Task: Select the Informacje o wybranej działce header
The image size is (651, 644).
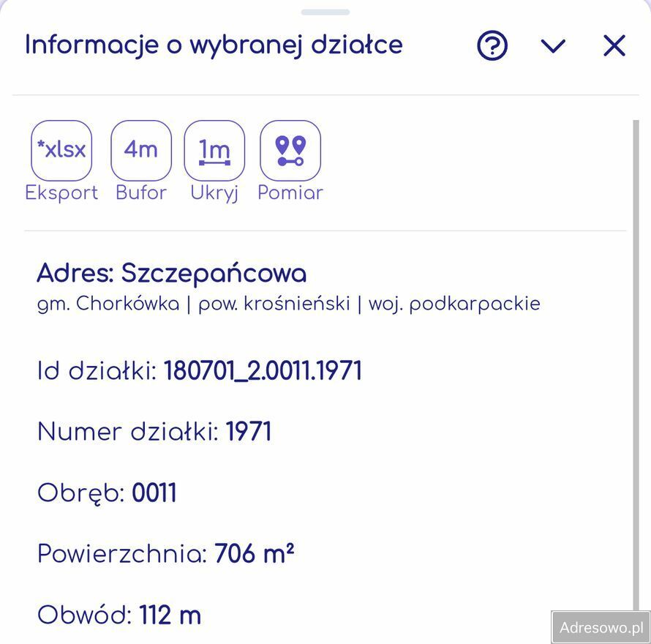Action: pyautogui.click(x=212, y=45)
